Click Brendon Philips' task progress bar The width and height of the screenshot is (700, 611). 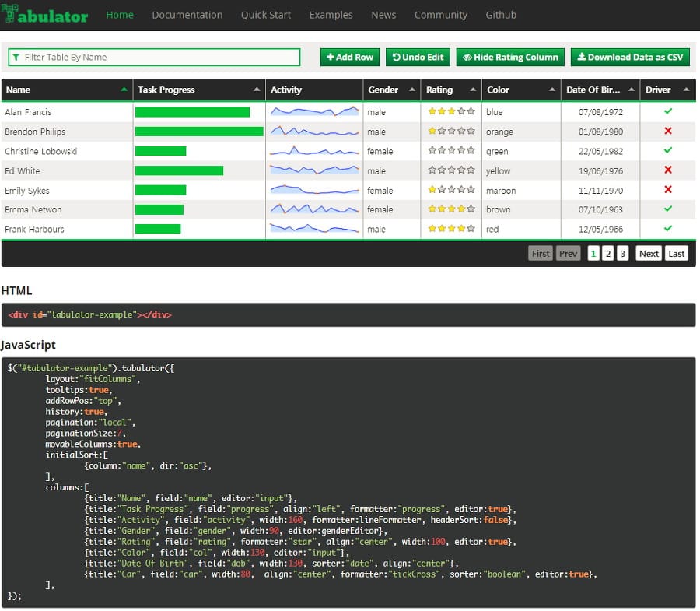point(199,132)
